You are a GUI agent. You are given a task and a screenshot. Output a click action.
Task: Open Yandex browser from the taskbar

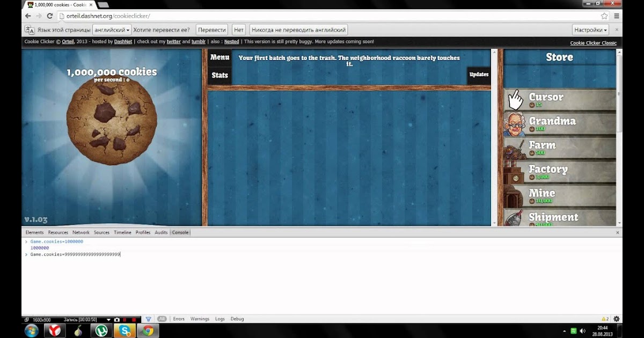tap(55, 330)
